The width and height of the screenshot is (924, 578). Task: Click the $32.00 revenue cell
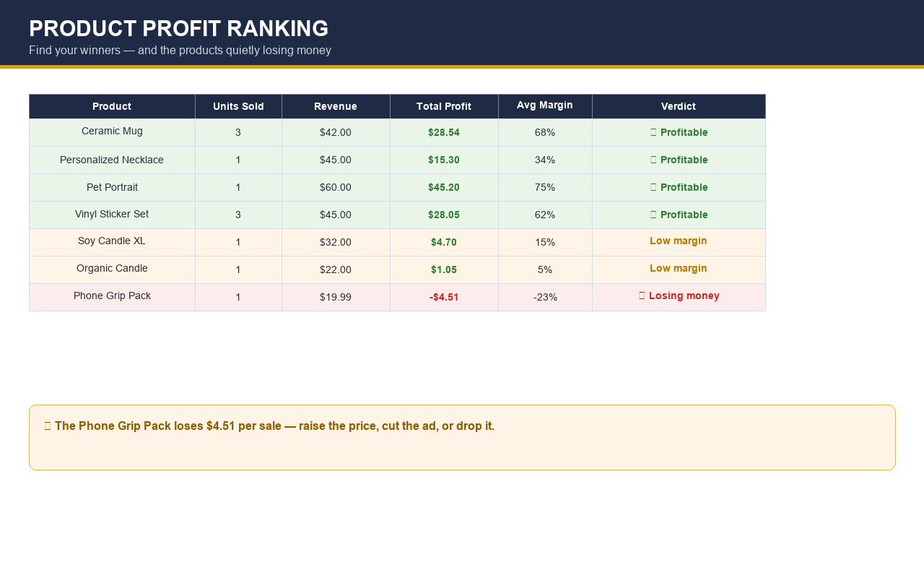[336, 242]
